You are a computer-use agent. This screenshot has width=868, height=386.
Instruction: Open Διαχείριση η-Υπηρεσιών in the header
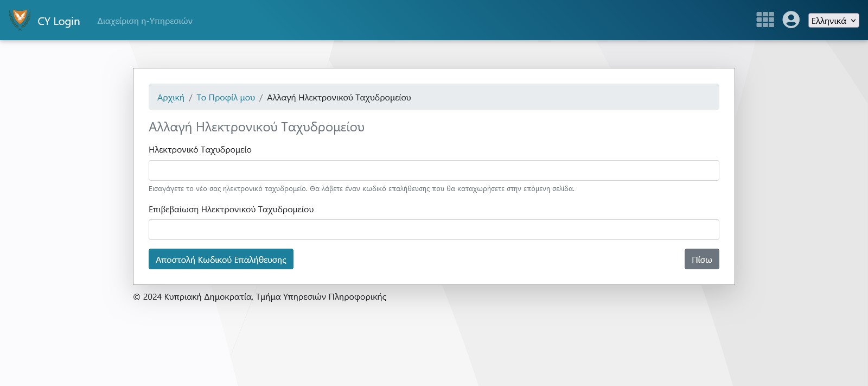[145, 21]
